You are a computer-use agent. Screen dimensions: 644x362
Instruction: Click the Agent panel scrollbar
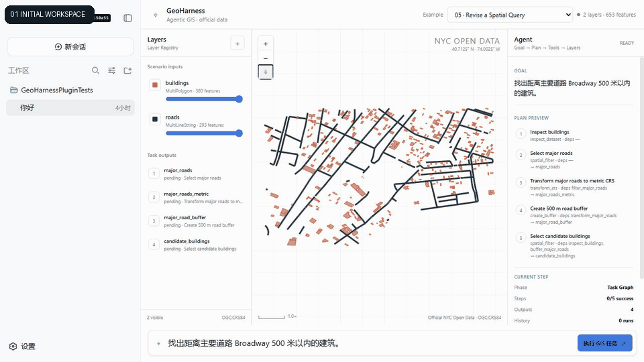pyautogui.click(x=641, y=168)
